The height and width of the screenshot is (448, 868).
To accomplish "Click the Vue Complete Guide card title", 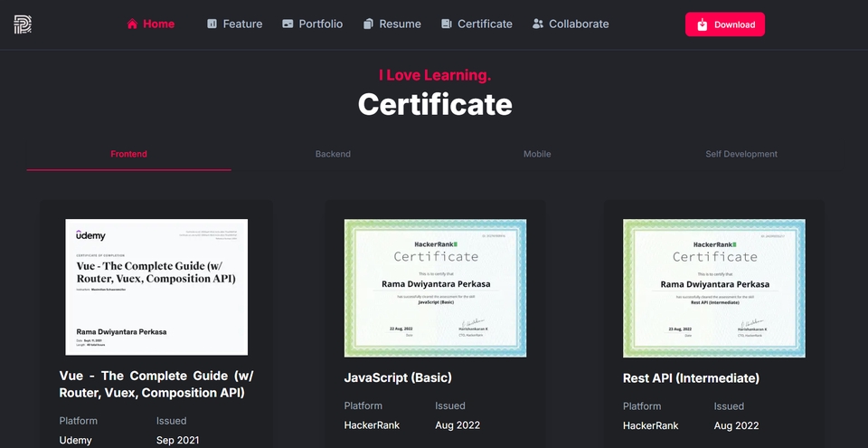I will pos(156,385).
